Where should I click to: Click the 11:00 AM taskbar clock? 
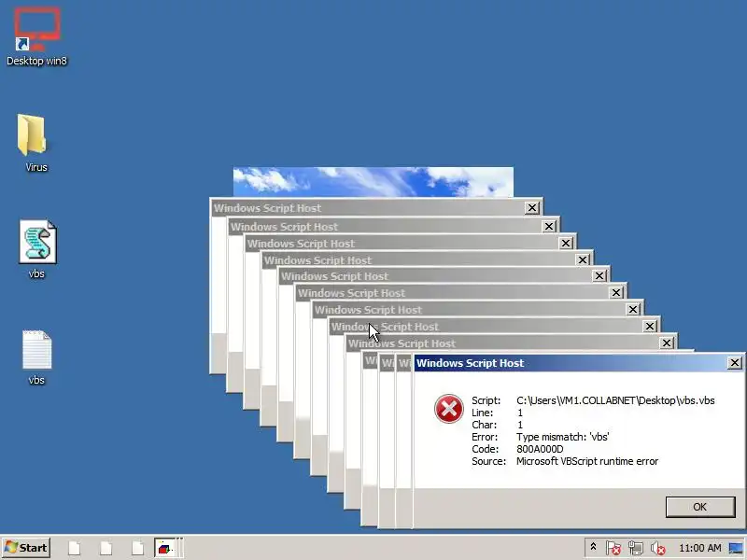(x=699, y=548)
